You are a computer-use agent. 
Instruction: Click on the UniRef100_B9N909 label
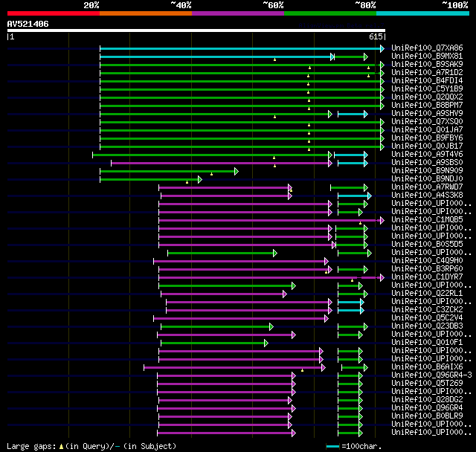pos(427,171)
